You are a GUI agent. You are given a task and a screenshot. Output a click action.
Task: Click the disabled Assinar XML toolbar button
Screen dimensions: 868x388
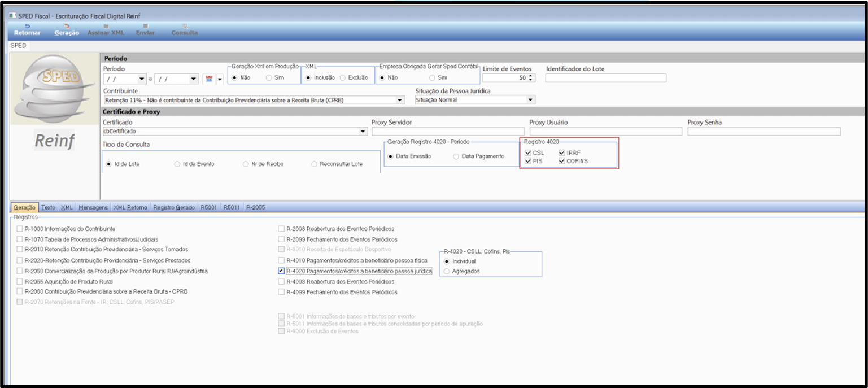point(106,29)
